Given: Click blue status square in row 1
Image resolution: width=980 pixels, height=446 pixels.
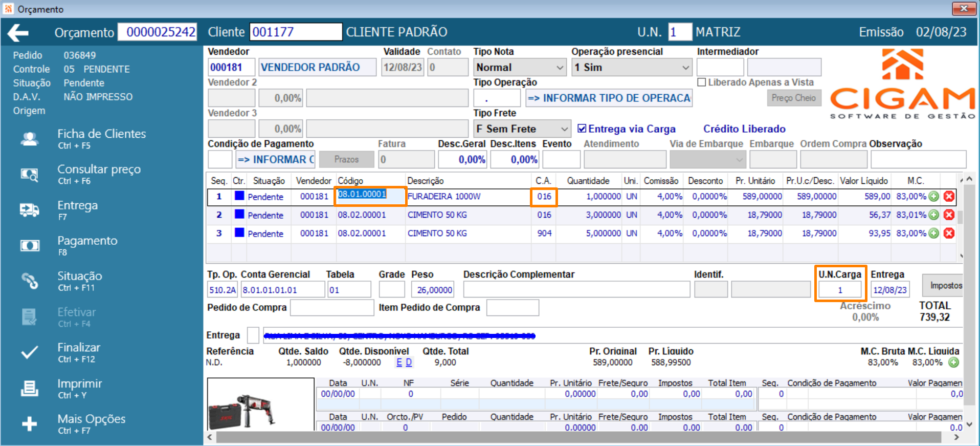Looking at the screenshot, I should coord(239,196).
